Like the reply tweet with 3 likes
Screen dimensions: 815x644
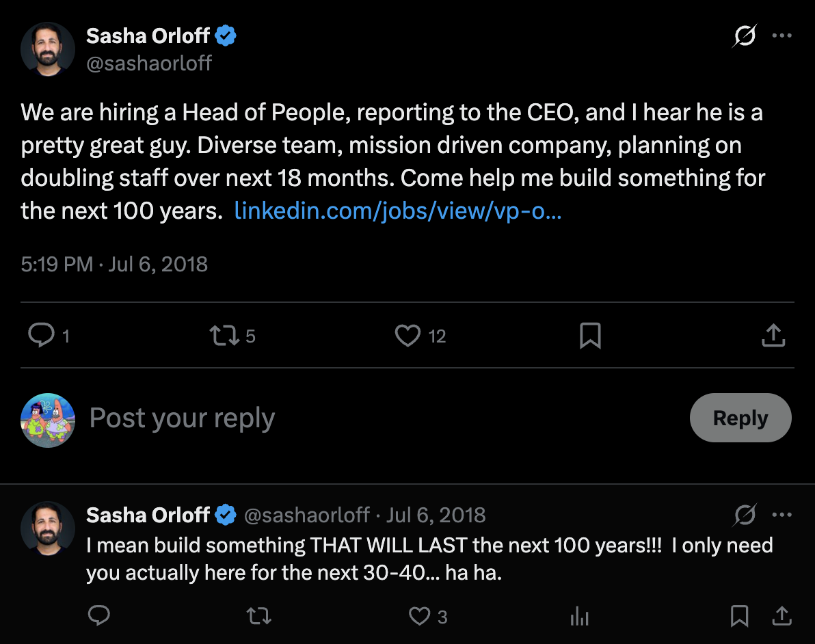[x=419, y=617]
